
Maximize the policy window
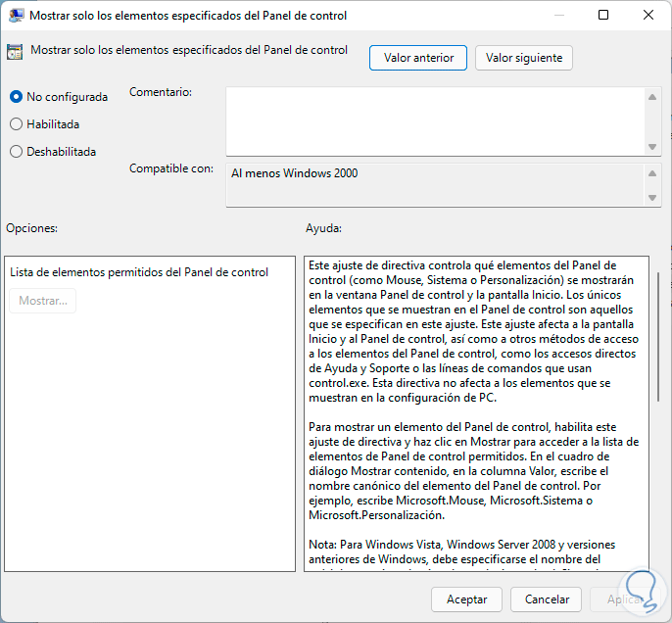point(603,15)
